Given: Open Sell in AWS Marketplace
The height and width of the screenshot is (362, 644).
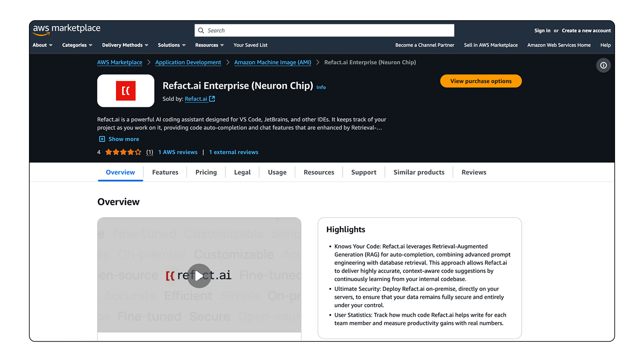Looking at the screenshot, I should pos(491,45).
